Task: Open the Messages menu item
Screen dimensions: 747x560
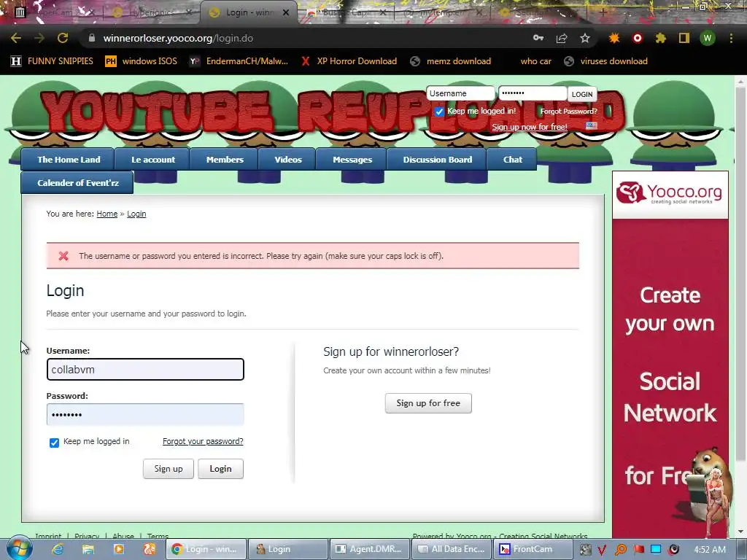Action: tap(352, 160)
